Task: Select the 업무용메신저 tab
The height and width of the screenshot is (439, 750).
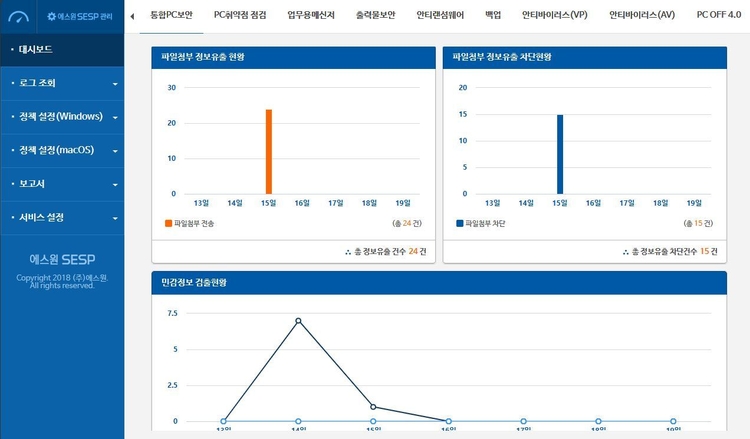Action: (x=311, y=15)
